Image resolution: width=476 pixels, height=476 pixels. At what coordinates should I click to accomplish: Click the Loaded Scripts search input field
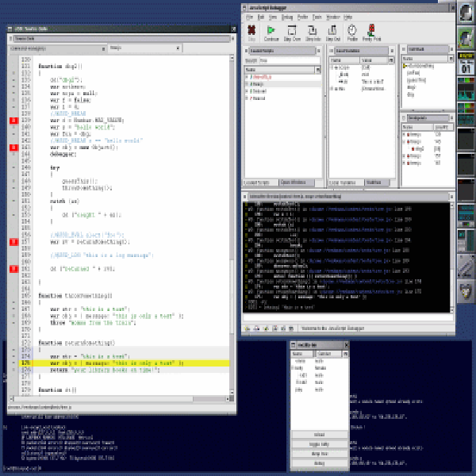coord(290,60)
